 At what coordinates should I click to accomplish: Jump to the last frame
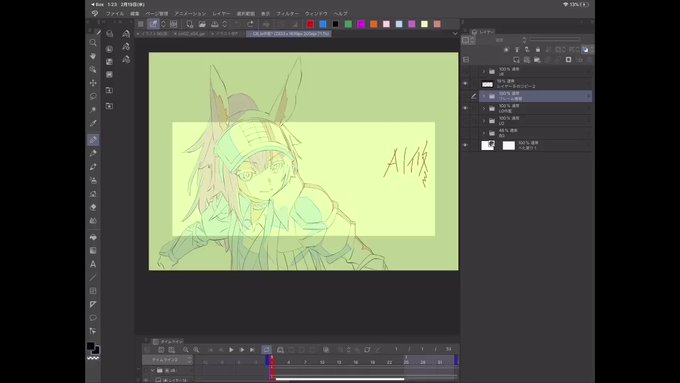(x=252, y=350)
